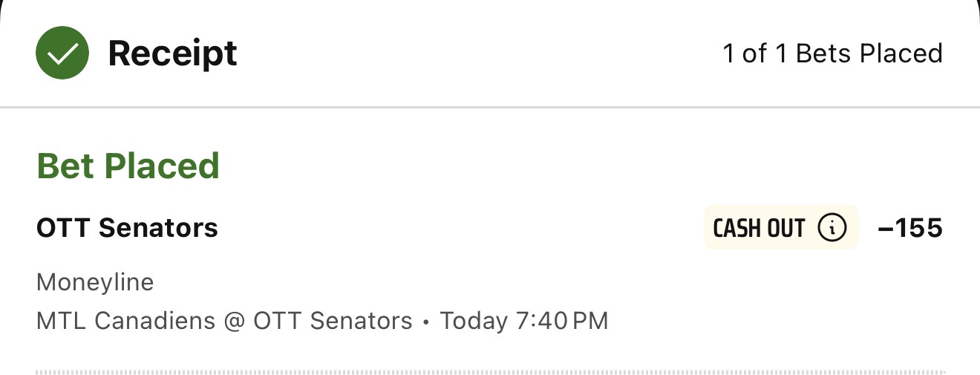Select the Moneyline bet type label
980x375 pixels.
click(x=95, y=282)
